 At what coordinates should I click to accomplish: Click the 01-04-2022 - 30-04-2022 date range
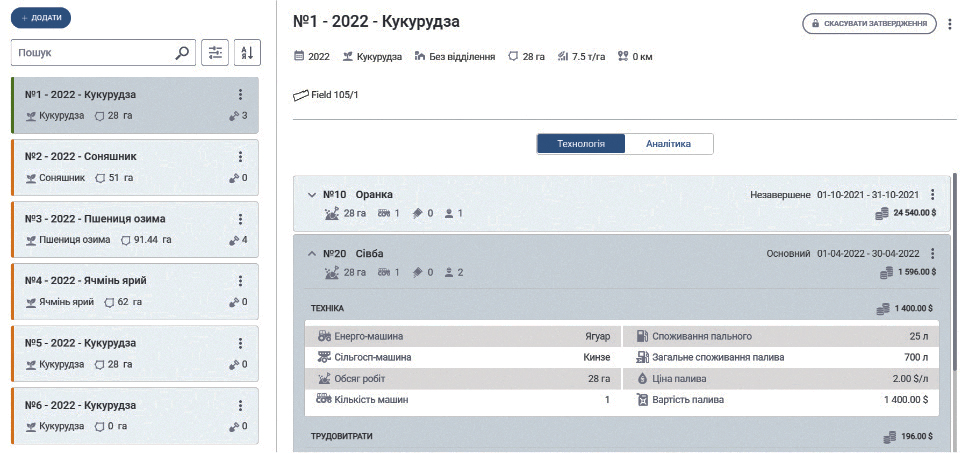tap(868, 253)
